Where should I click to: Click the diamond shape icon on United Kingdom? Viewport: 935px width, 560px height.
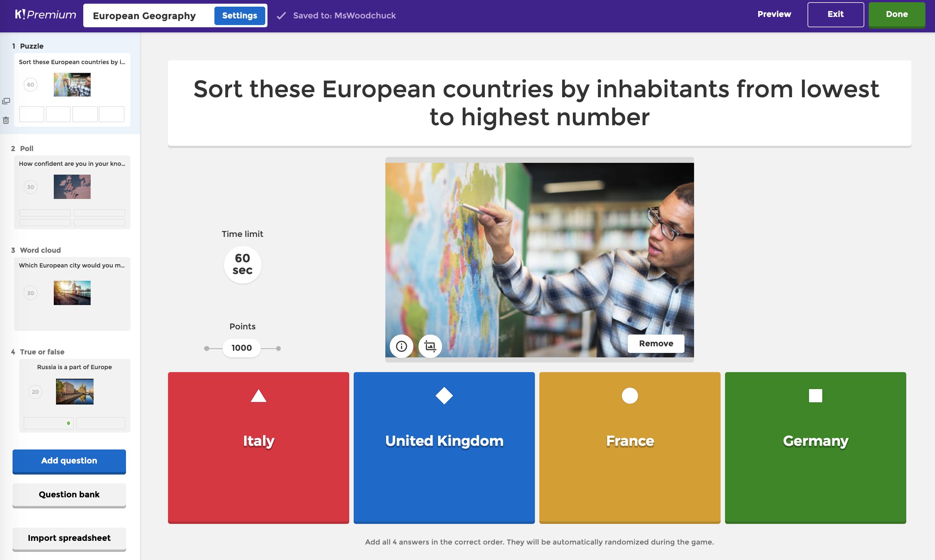pyautogui.click(x=444, y=395)
